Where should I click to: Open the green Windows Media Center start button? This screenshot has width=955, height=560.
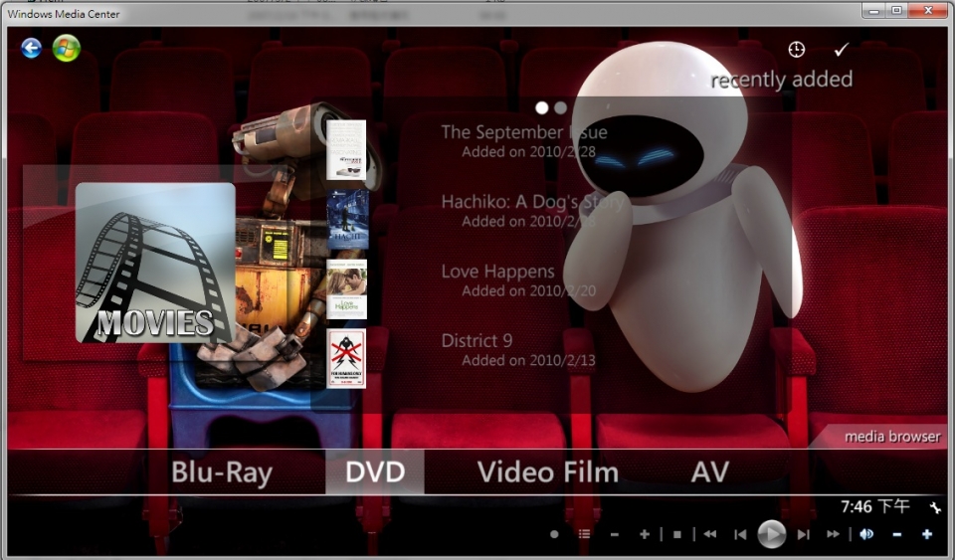pos(67,48)
